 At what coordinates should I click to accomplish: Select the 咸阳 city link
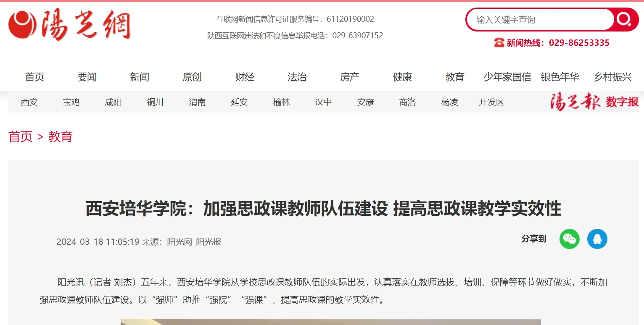[x=113, y=102]
